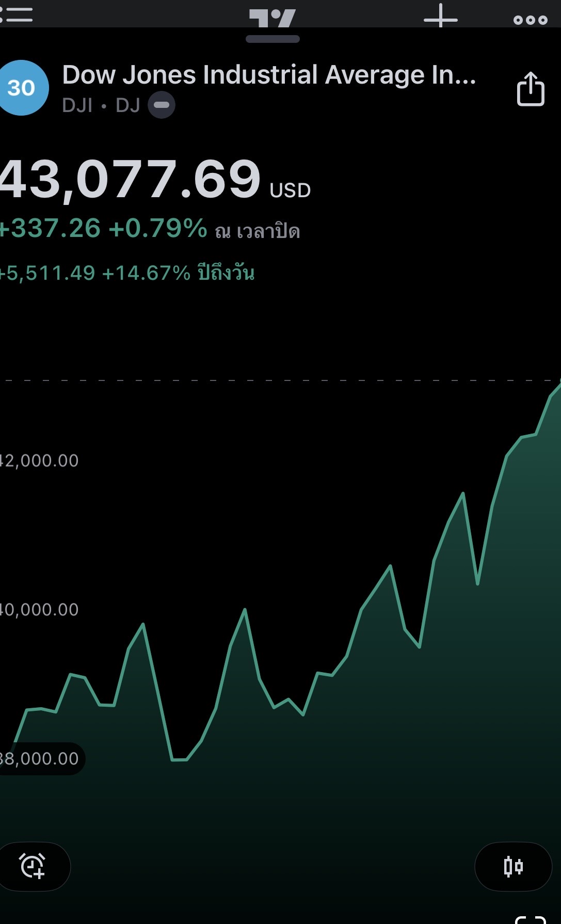
Task: Tap the sheet drag handle pill
Action: tap(273, 39)
